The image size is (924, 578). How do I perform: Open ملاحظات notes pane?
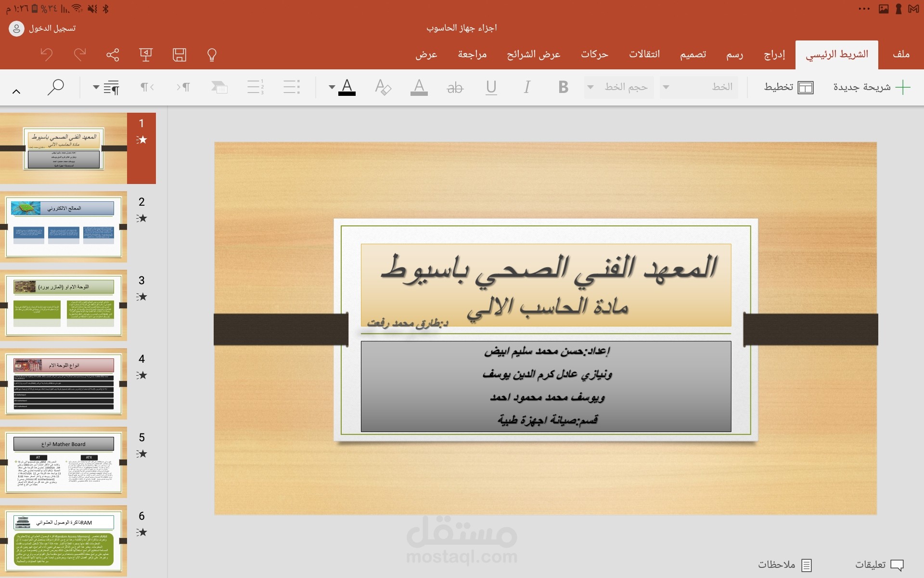coord(785,565)
